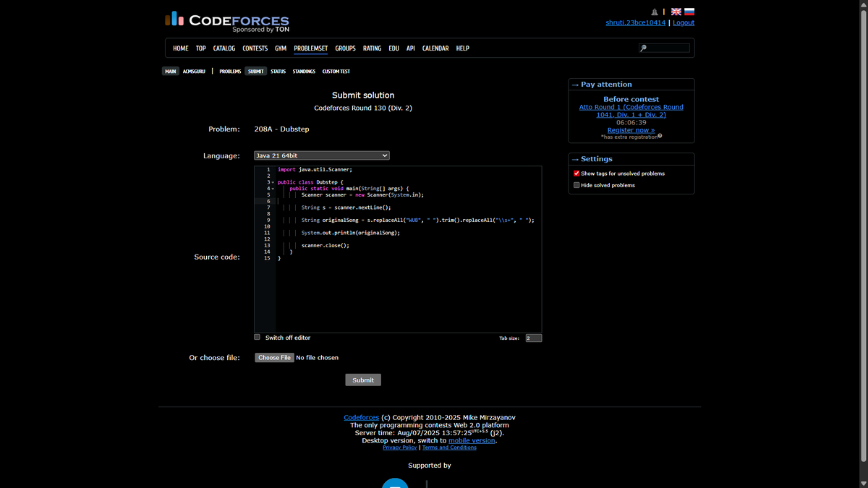
Task: Open Atto Round 1 contest link
Action: pyautogui.click(x=631, y=111)
